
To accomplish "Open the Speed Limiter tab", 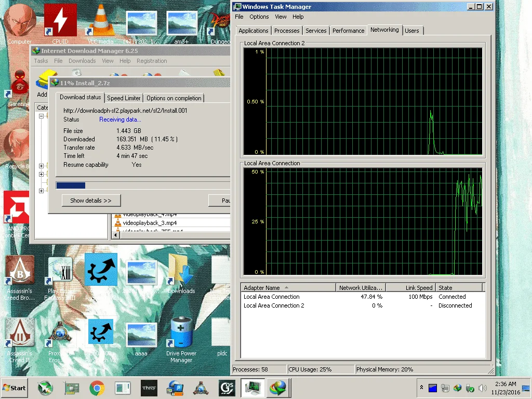I will tap(124, 98).
